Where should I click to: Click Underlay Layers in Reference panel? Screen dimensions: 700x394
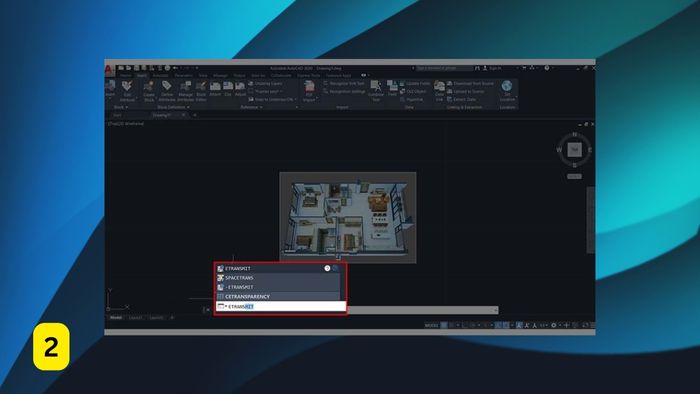pyautogui.click(x=266, y=83)
